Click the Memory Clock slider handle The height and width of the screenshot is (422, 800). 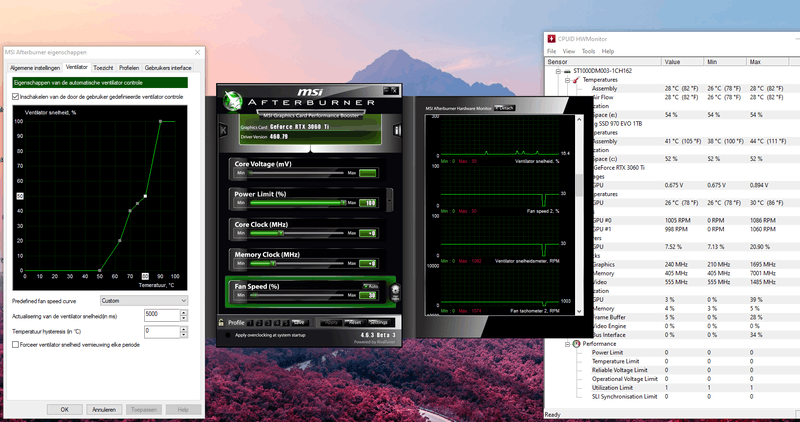(x=273, y=263)
